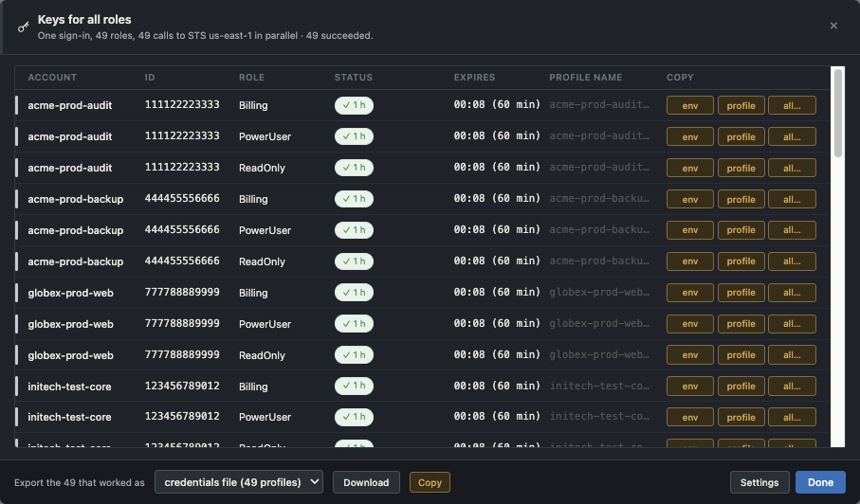This screenshot has width=860, height=504.
Task: Click the PROFILE NAME column header
Action: [586, 78]
